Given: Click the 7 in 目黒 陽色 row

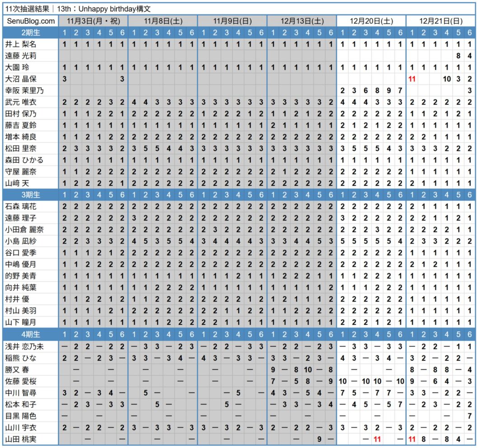Looking at the screenshot, I should [470, 416].
